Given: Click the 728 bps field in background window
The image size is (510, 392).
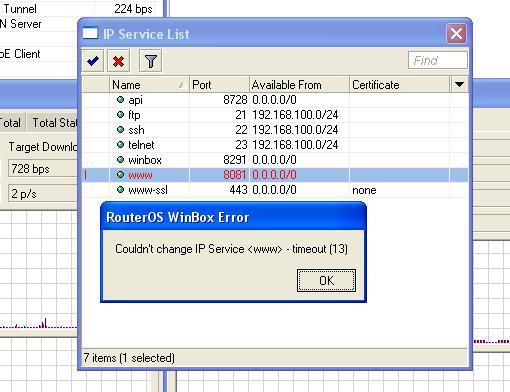Looking at the screenshot, I should coord(43,168).
